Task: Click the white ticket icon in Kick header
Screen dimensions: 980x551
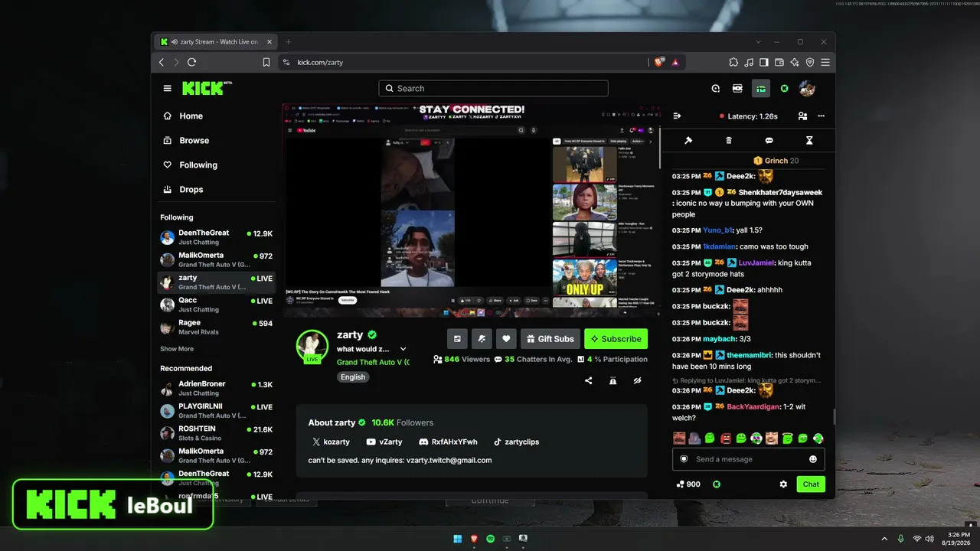Action: coord(737,88)
